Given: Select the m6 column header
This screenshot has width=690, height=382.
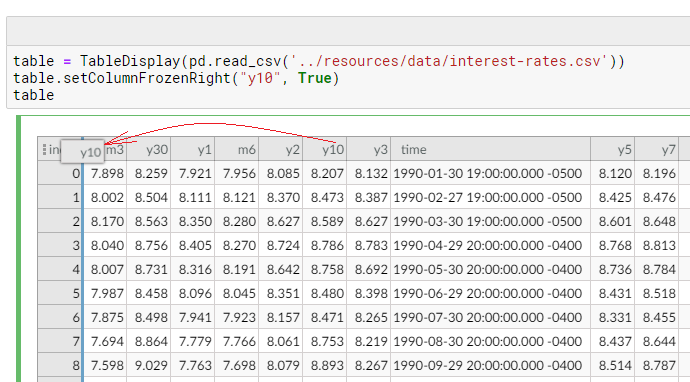Looking at the screenshot, I should (237, 150).
